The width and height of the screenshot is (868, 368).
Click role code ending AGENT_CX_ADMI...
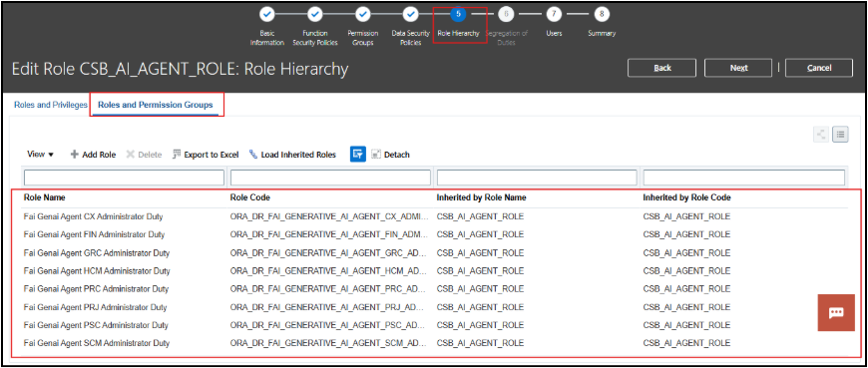(x=329, y=216)
